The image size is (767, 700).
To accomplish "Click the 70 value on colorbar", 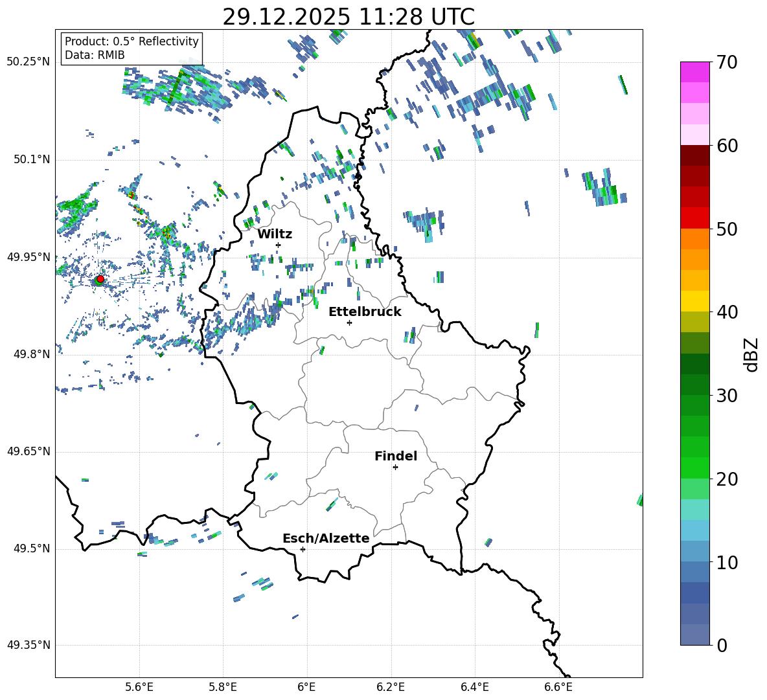I will [727, 62].
